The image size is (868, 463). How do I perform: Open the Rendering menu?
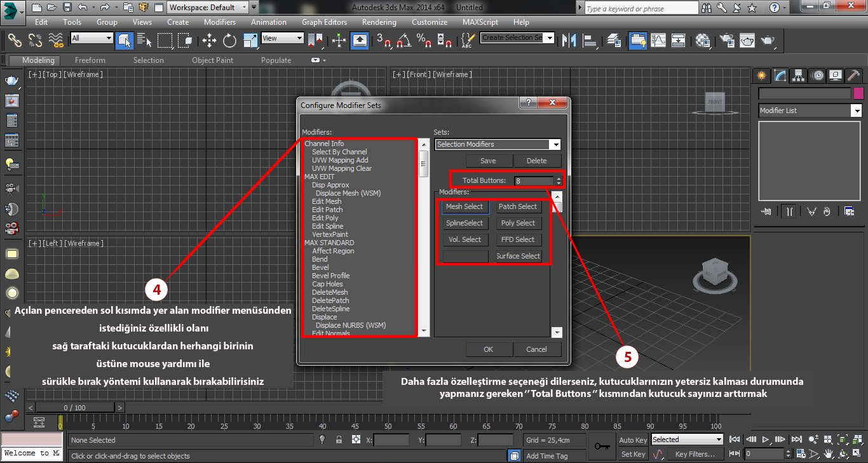click(380, 22)
